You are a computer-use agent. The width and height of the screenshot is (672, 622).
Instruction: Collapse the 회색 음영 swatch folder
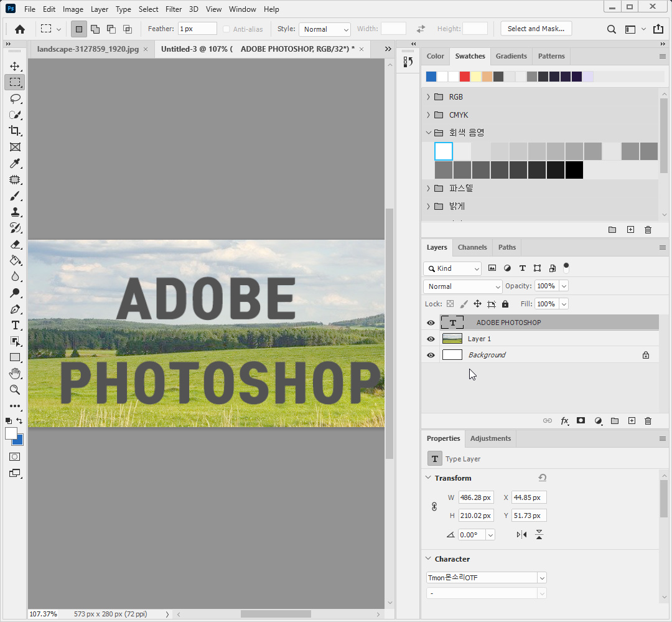tap(428, 133)
